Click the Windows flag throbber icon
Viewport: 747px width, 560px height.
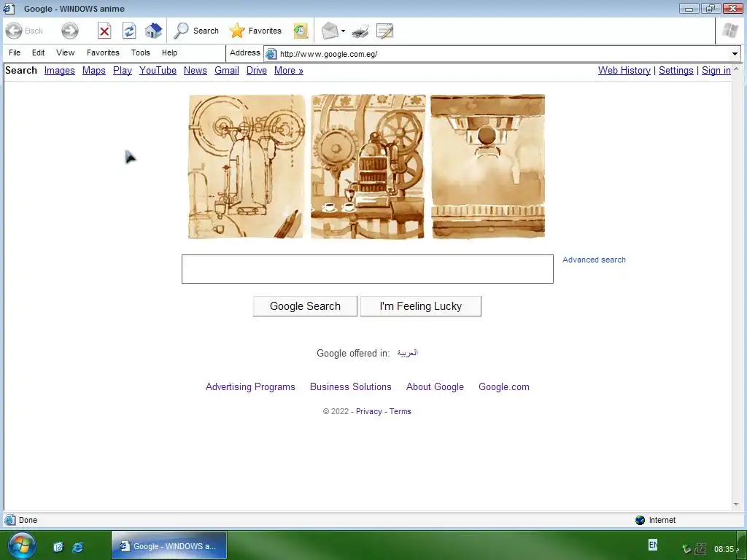coord(729,31)
